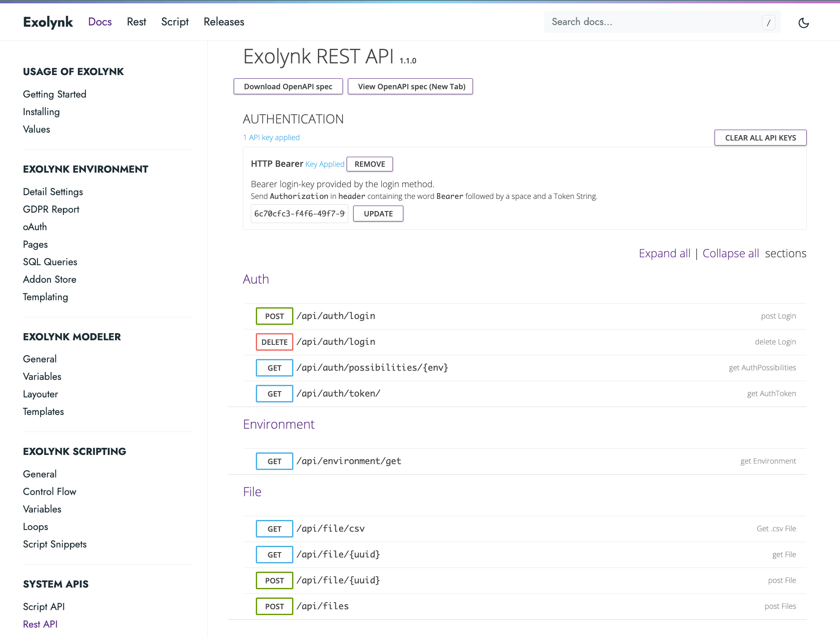
Task: Click 'post Files' description
Action: point(780,606)
